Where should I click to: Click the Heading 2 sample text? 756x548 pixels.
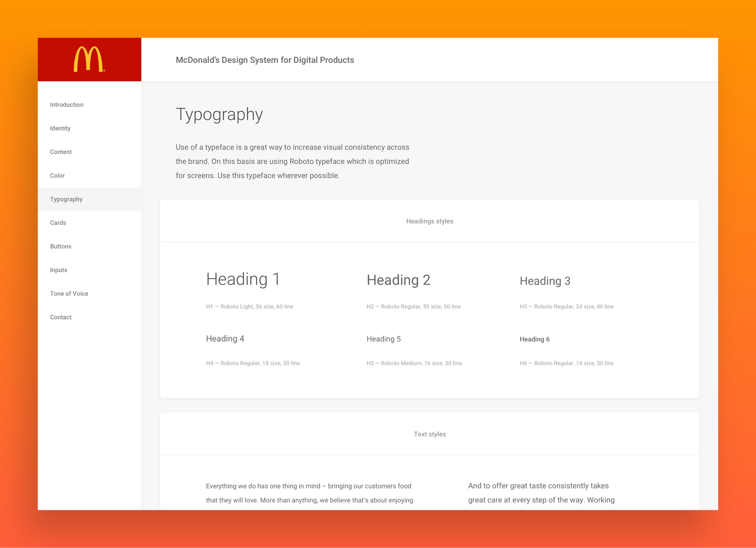point(398,280)
